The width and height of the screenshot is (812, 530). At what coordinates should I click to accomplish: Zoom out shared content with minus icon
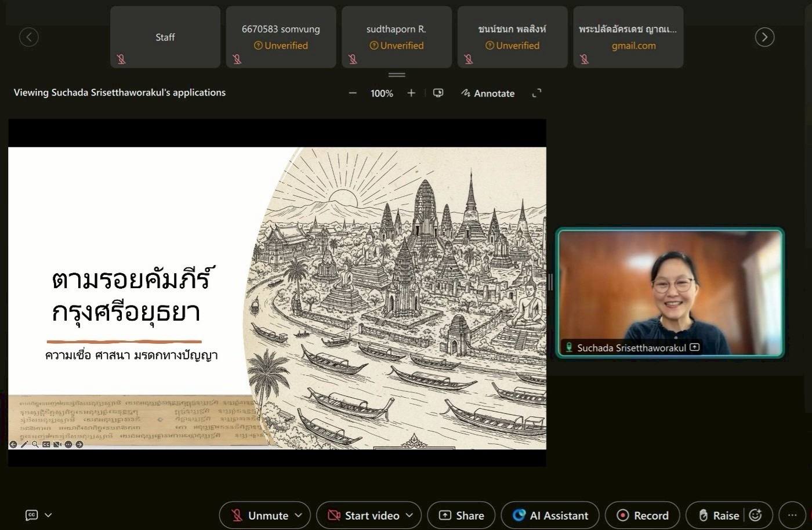[352, 93]
